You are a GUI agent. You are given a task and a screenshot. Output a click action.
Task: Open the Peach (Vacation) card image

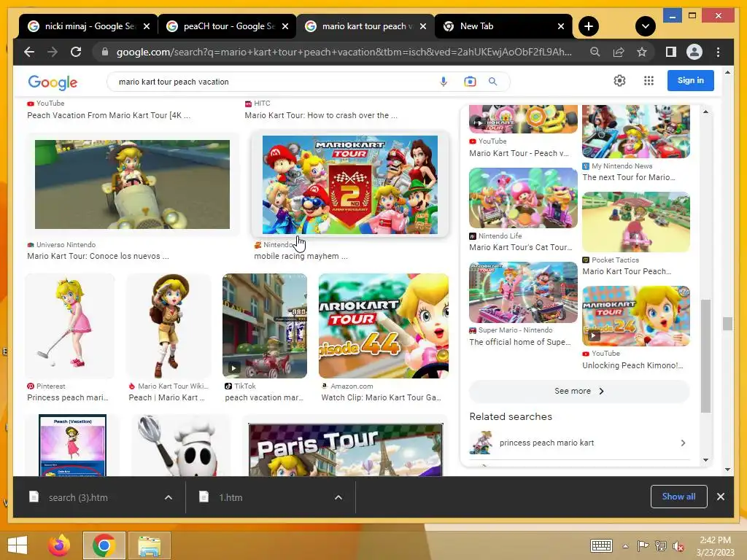72,446
